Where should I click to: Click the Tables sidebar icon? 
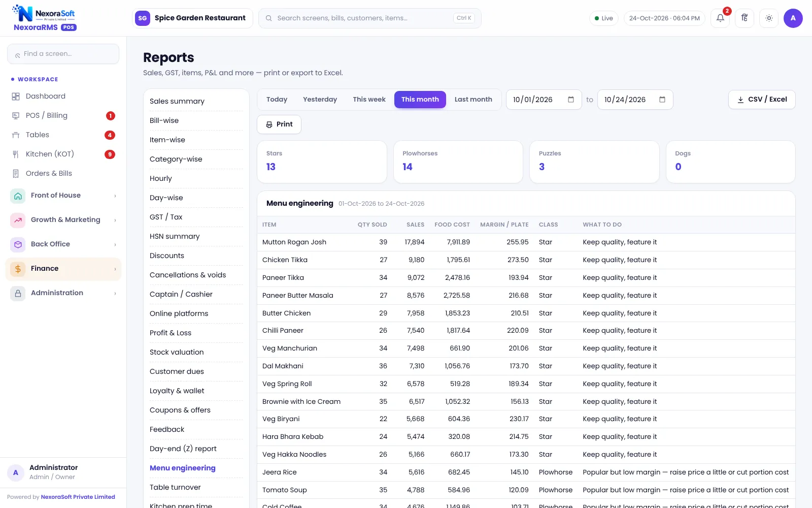[x=16, y=135]
